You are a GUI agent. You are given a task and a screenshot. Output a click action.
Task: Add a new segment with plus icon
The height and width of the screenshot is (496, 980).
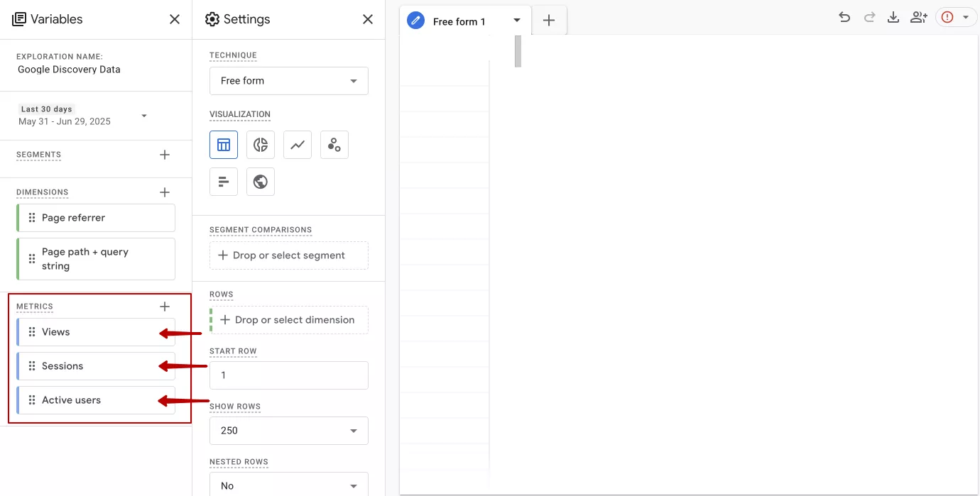click(x=165, y=155)
